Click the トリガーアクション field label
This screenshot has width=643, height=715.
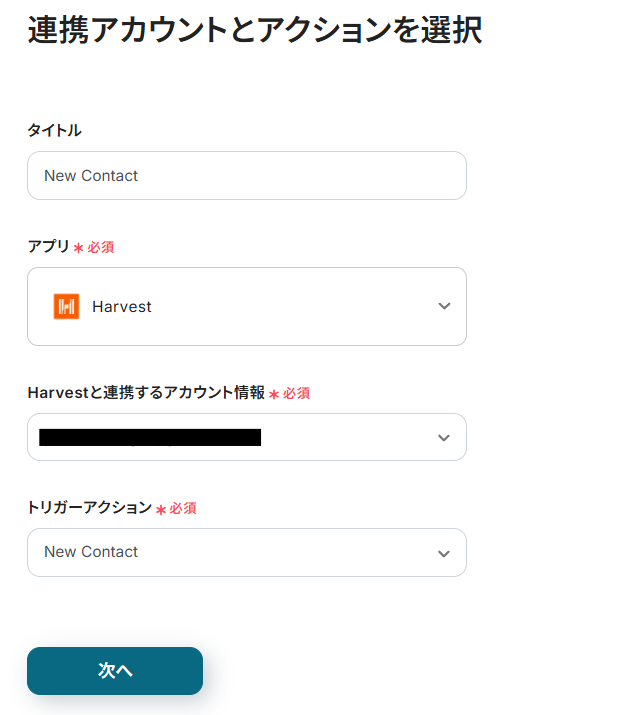point(89,508)
